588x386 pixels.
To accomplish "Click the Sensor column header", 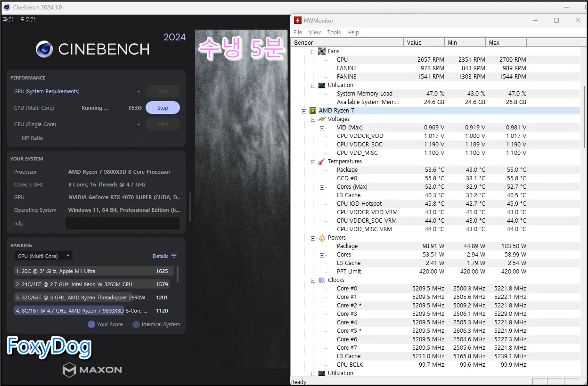I will [x=347, y=42].
